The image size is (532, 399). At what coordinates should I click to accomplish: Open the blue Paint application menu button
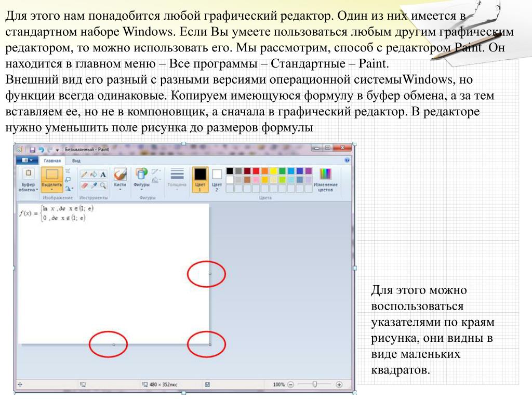pyautogui.click(x=28, y=160)
